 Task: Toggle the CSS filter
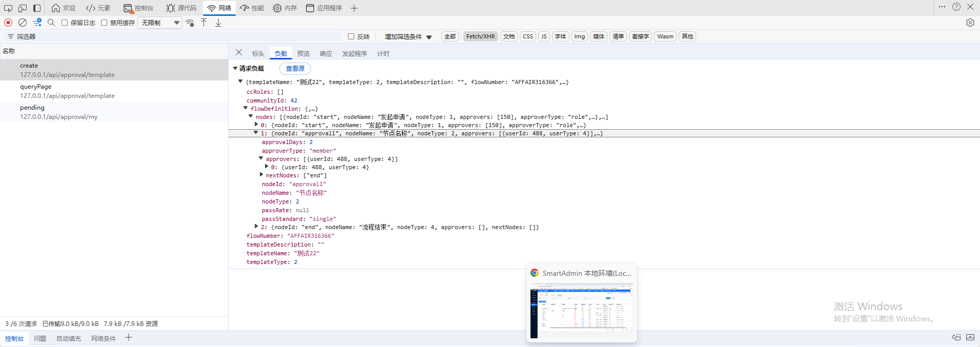pos(528,36)
